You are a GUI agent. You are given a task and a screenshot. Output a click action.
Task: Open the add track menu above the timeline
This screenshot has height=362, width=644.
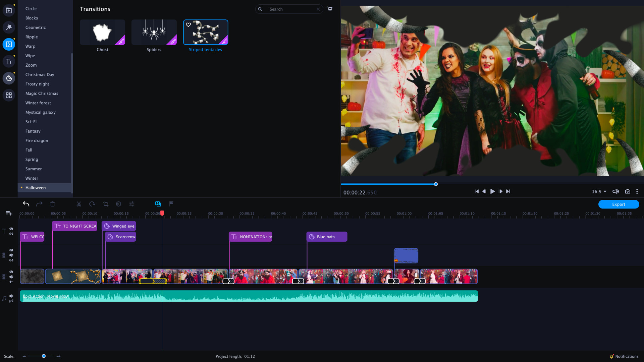coord(8,213)
